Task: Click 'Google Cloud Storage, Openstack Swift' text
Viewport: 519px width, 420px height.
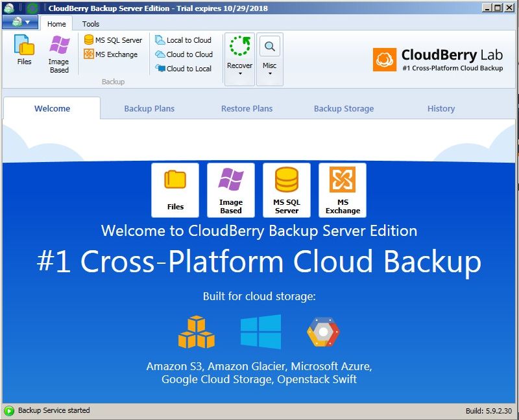Action: (259, 379)
